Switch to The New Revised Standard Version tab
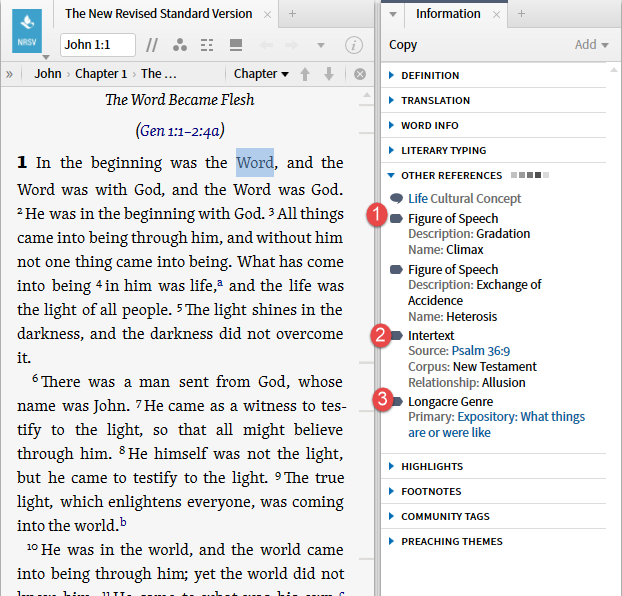Viewport: 622px width, 596px height. pyautogui.click(x=159, y=14)
